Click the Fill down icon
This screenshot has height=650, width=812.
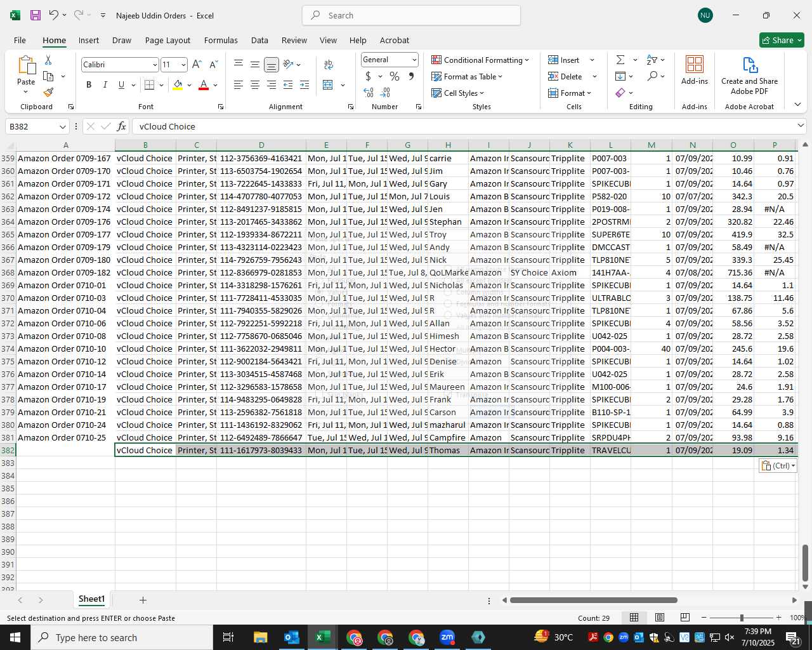coord(620,76)
